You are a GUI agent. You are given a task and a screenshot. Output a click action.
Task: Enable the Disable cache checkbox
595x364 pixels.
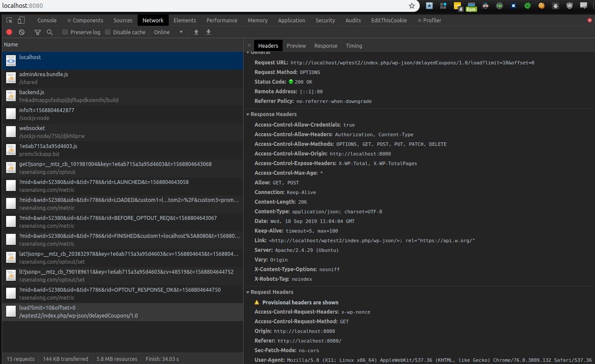[107, 32]
